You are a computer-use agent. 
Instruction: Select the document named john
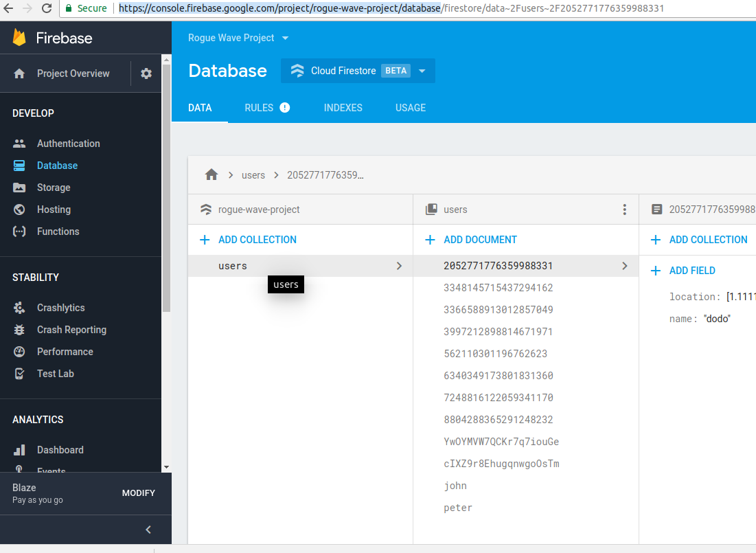pyautogui.click(x=455, y=486)
